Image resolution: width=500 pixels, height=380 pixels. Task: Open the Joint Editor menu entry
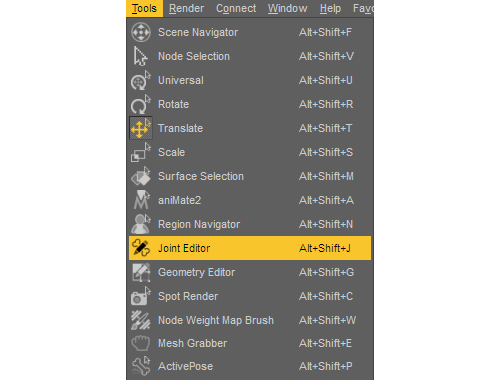tap(250, 248)
